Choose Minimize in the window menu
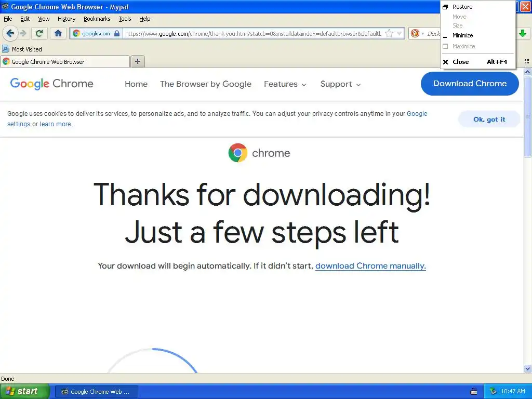Viewport: 532px width, 399px height. 478,35
